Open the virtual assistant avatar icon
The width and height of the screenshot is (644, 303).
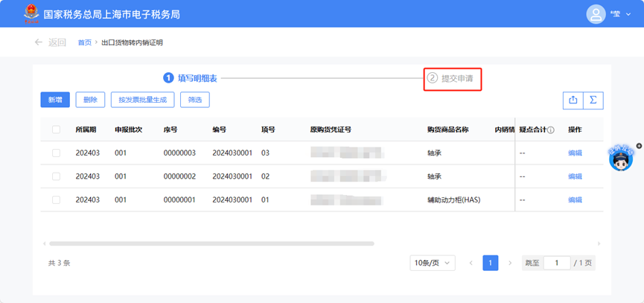point(621,160)
